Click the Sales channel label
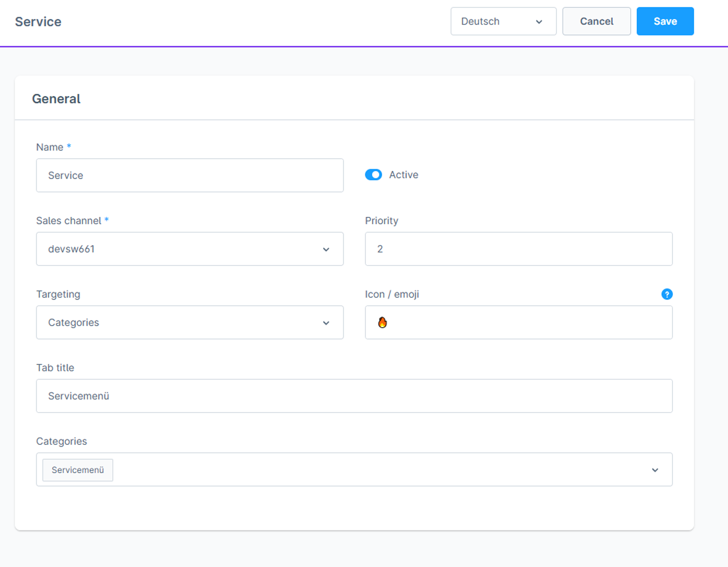The width and height of the screenshot is (728, 567). pos(69,221)
